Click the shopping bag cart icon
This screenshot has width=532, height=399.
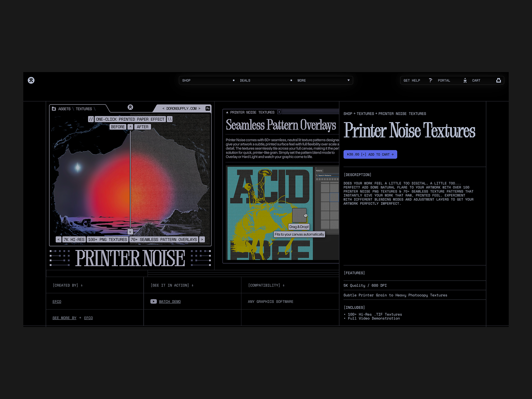point(498,80)
